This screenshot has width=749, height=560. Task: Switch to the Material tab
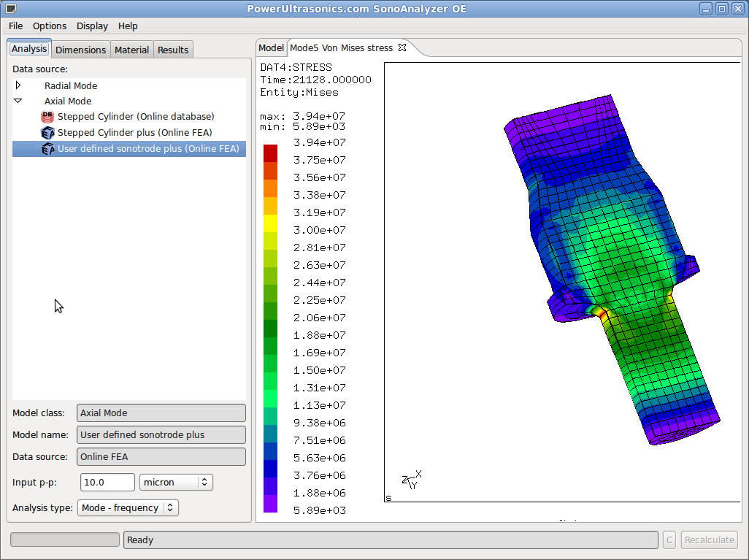click(x=132, y=50)
